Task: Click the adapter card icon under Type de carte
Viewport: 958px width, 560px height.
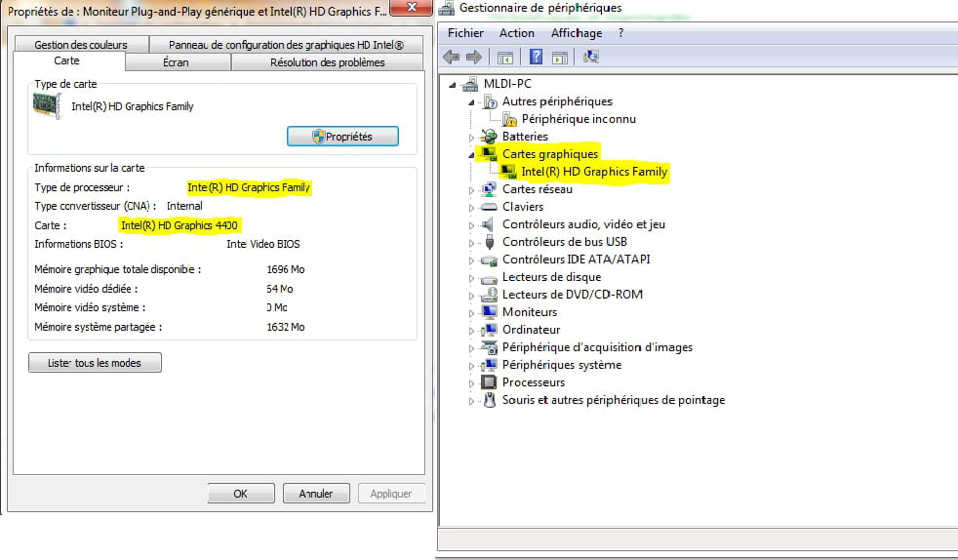Action: pos(47,105)
